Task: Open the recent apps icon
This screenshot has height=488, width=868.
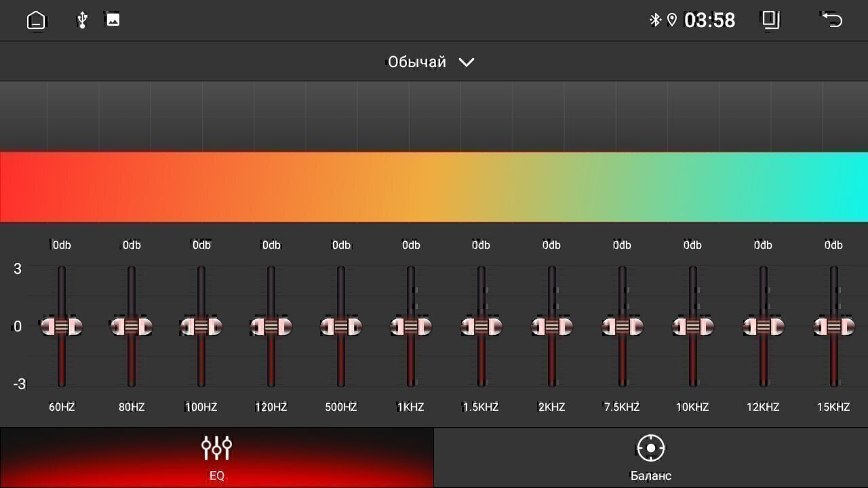Action: click(x=771, y=20)
